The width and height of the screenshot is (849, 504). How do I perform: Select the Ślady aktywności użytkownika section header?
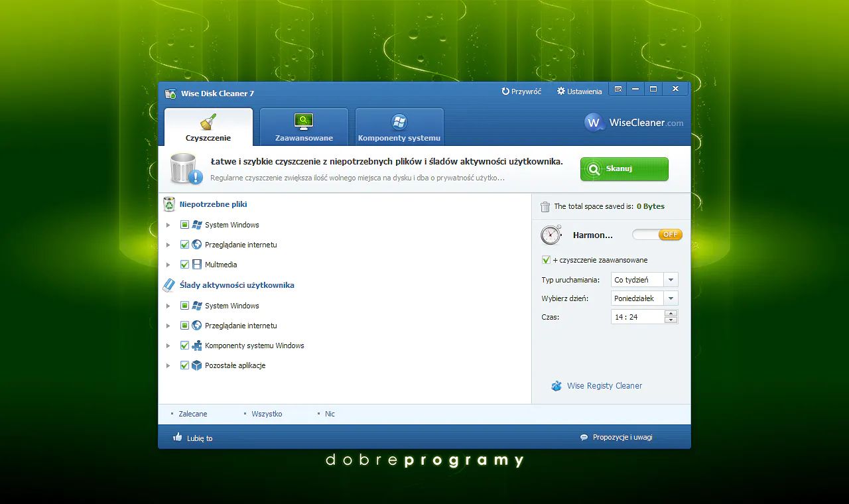click(237, 285)
